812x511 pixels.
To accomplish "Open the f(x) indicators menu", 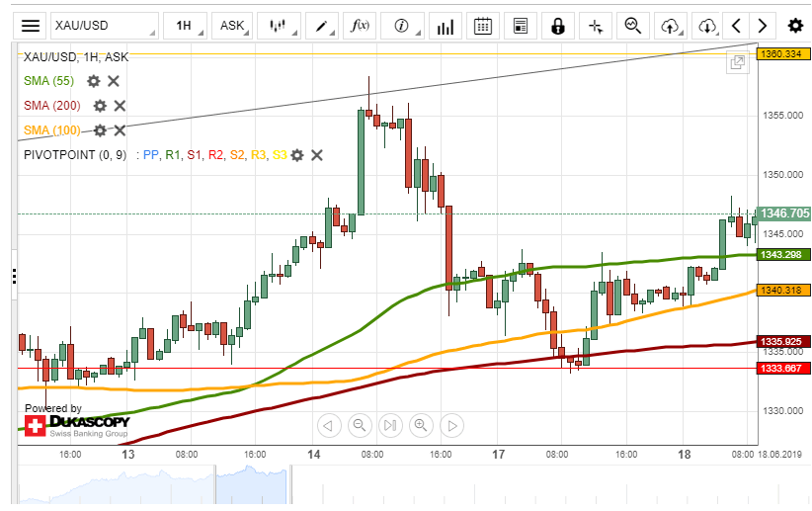I will point(360,26).
